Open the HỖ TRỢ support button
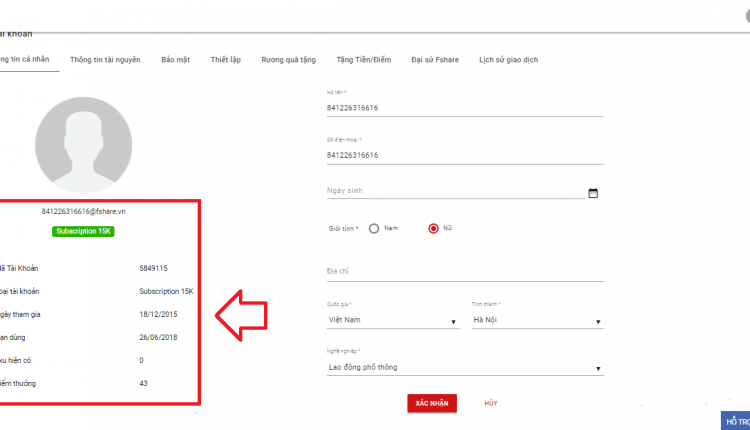Viewport: 750px width, 430px height. (x=736, y=421)
